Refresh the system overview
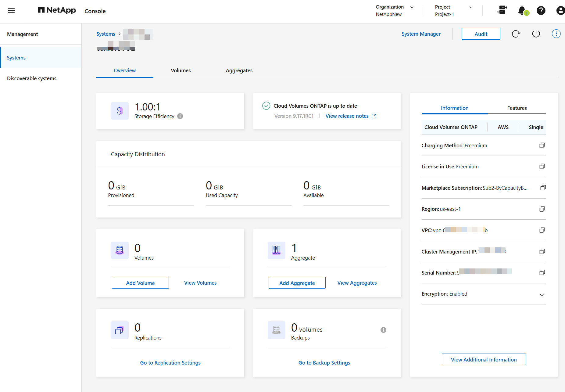The width and height of the screenshot is (565, 392). [x=516, y=34]
